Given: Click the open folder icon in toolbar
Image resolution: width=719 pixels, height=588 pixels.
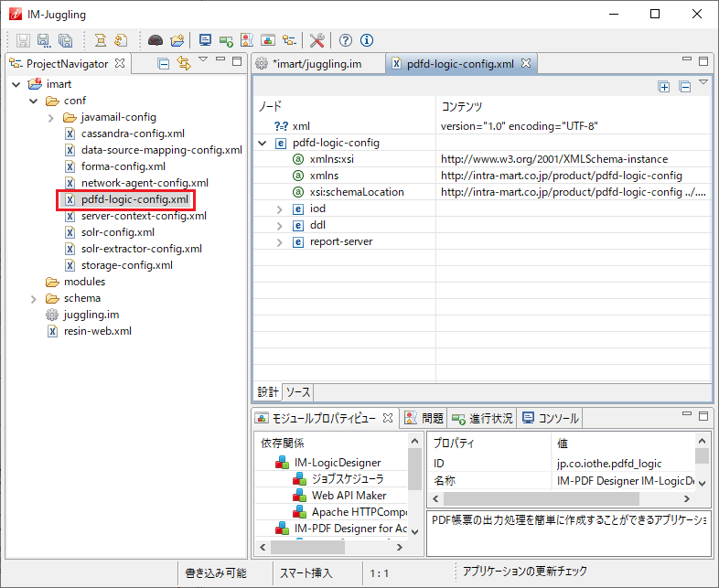Looking at the screenshot, I should pos(177,40).
